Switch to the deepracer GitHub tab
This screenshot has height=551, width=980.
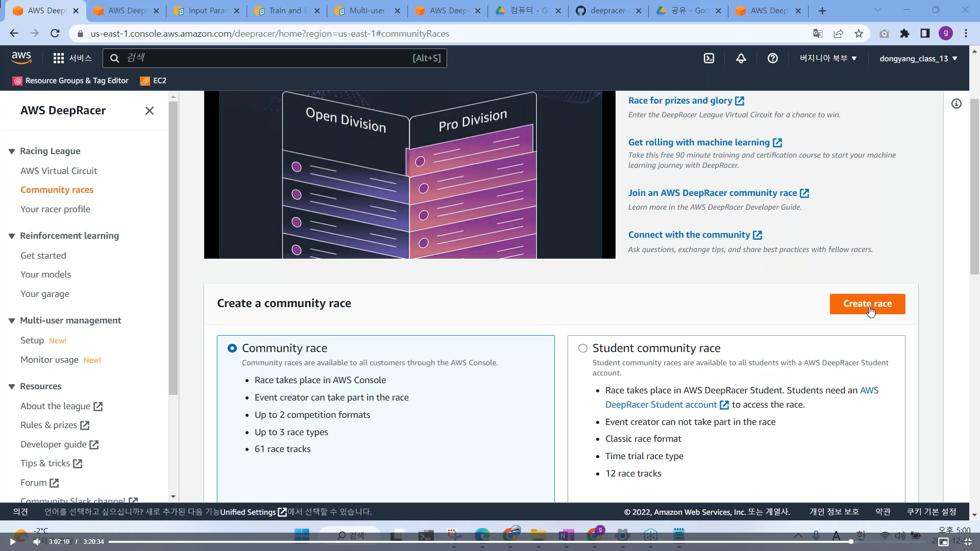tap(606, 11)
